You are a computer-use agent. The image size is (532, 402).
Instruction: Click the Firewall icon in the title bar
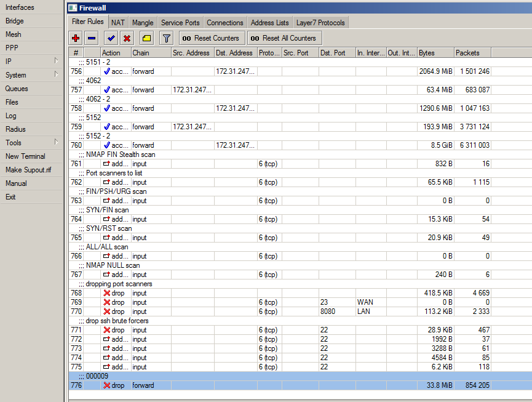tap(74, 7)
